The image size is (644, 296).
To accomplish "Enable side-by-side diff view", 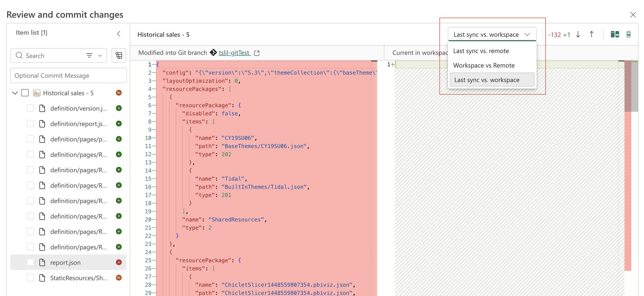I will [615, 34].
